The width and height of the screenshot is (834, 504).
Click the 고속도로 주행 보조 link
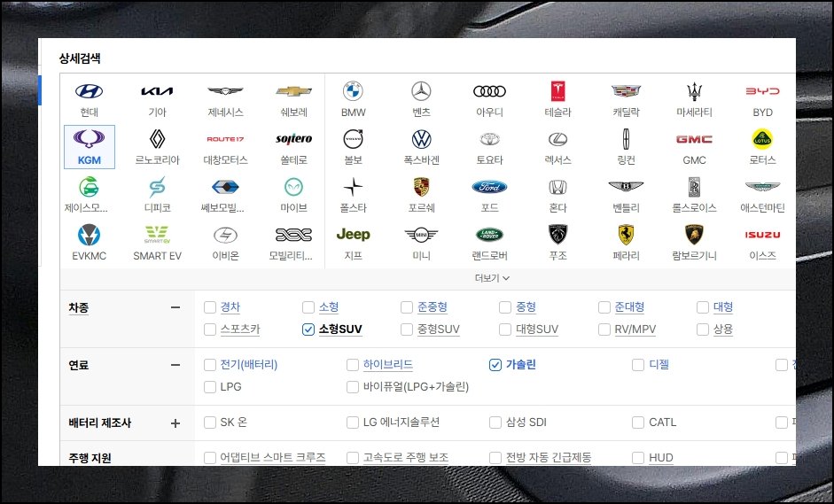(406, 458)
